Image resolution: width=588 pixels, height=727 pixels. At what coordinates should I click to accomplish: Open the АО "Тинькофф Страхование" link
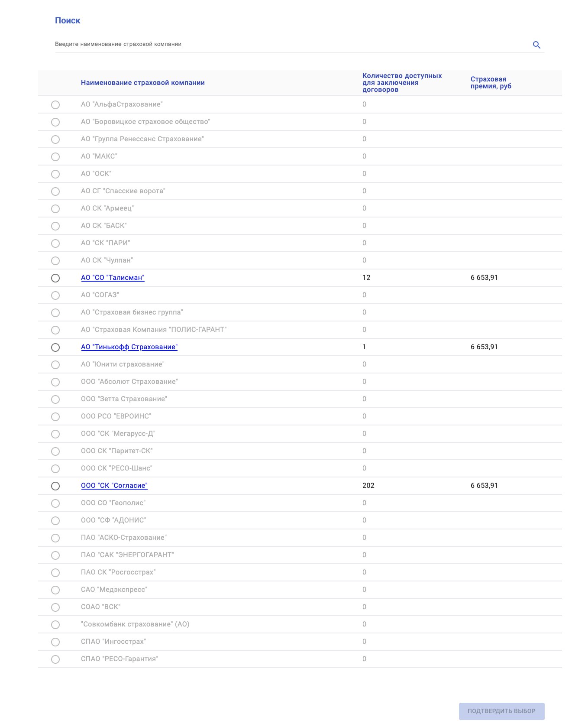pos(129,347)
